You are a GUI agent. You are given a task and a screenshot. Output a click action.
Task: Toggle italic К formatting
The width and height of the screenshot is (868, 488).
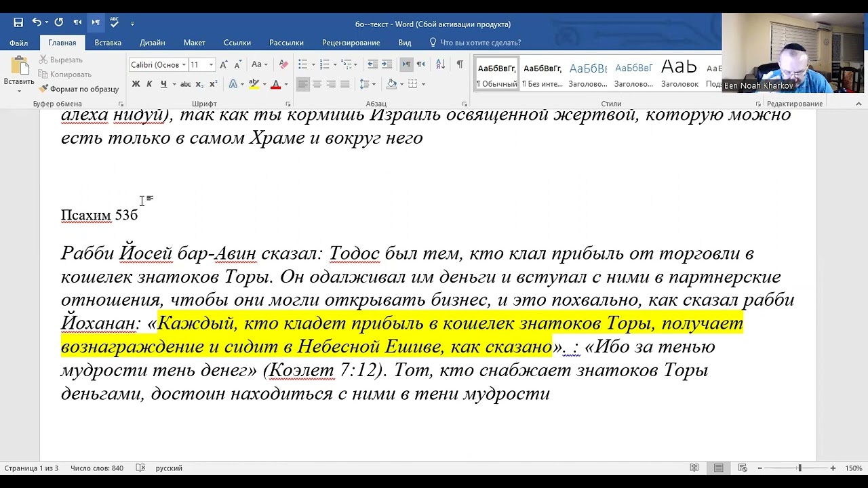tap(149, 84)
